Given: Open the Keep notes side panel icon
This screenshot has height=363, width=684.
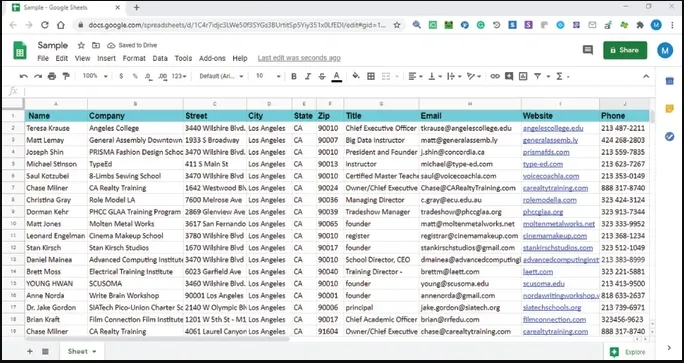Looking at the screenshot, I should click(670, 109).
